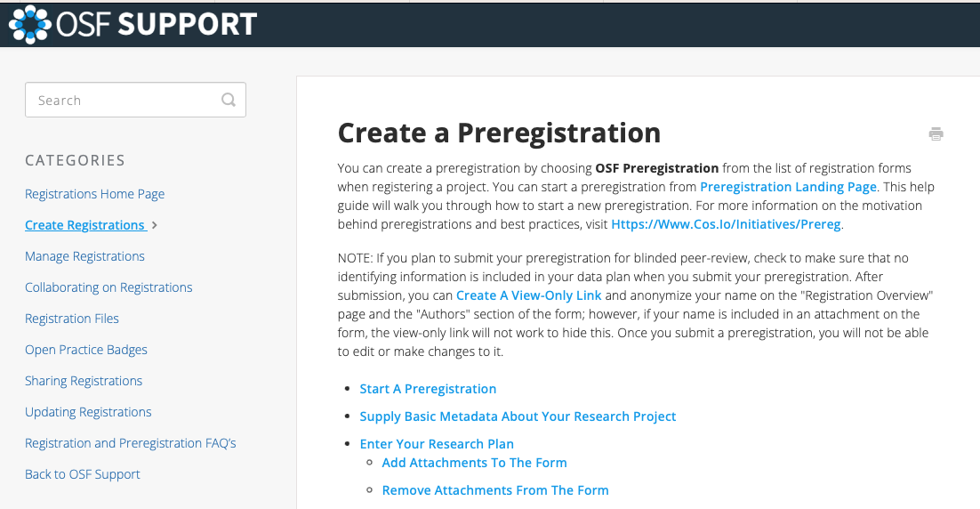Go to Registration Files category

pos(72,319)
